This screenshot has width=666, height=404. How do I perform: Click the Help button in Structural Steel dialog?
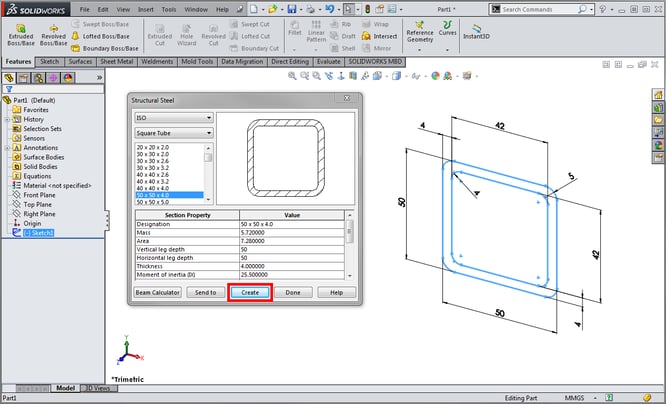click(x=336, y=293)
